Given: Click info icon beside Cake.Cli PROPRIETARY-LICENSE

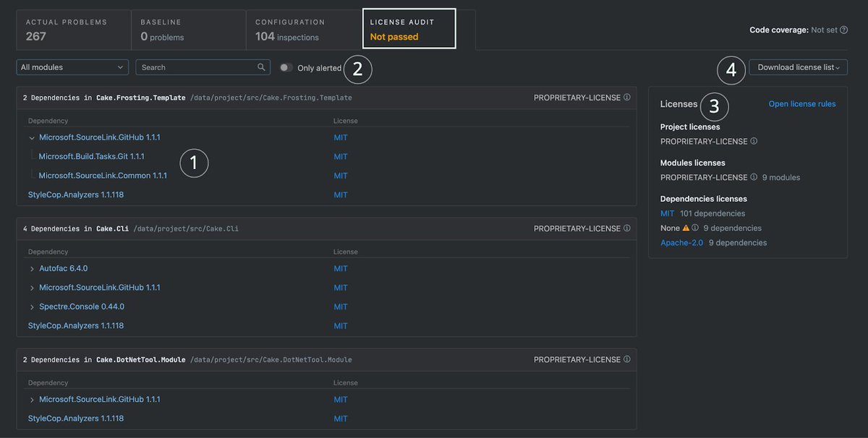Looking at the screenshot, I should tap(627, 228).
